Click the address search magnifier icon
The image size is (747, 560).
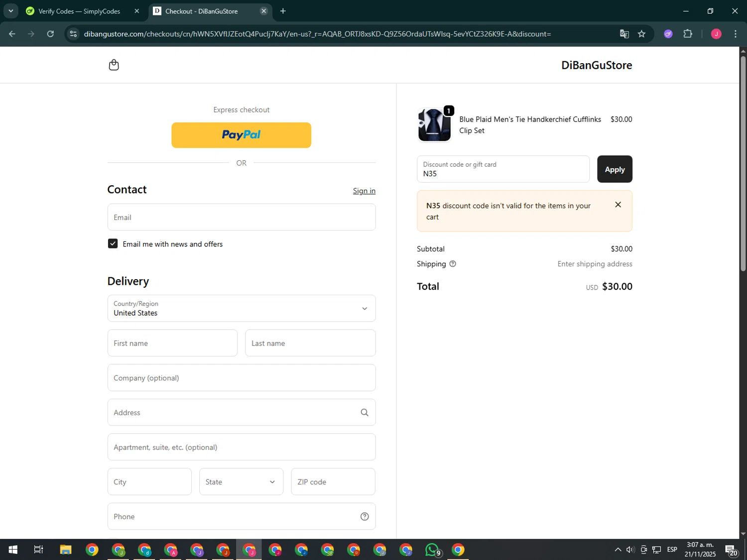tap(365, 412)
